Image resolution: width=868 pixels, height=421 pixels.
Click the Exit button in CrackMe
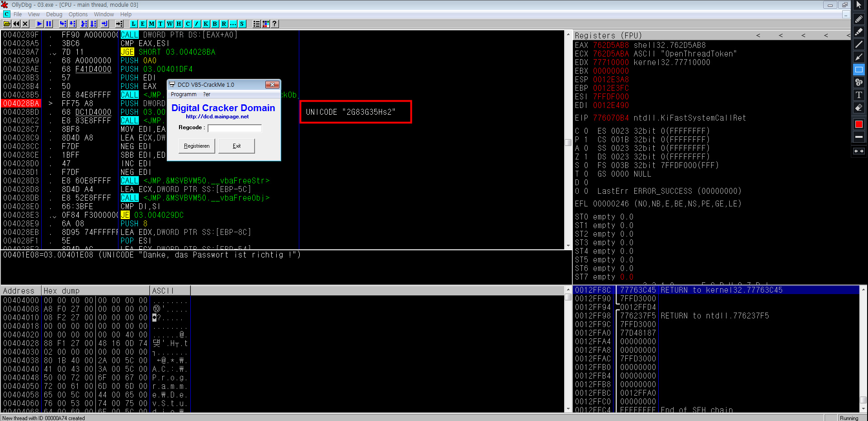click(236, 146)
